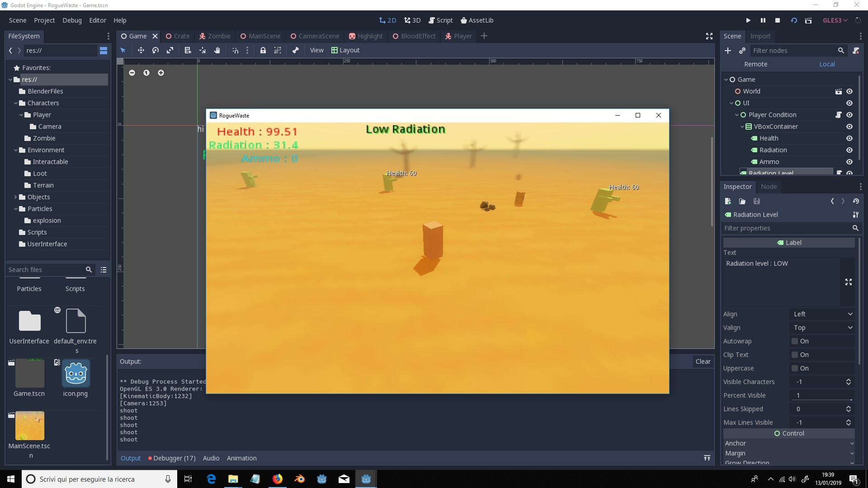Select the Rotate mode tool
The image size is (868, 488).
[156, 50]
